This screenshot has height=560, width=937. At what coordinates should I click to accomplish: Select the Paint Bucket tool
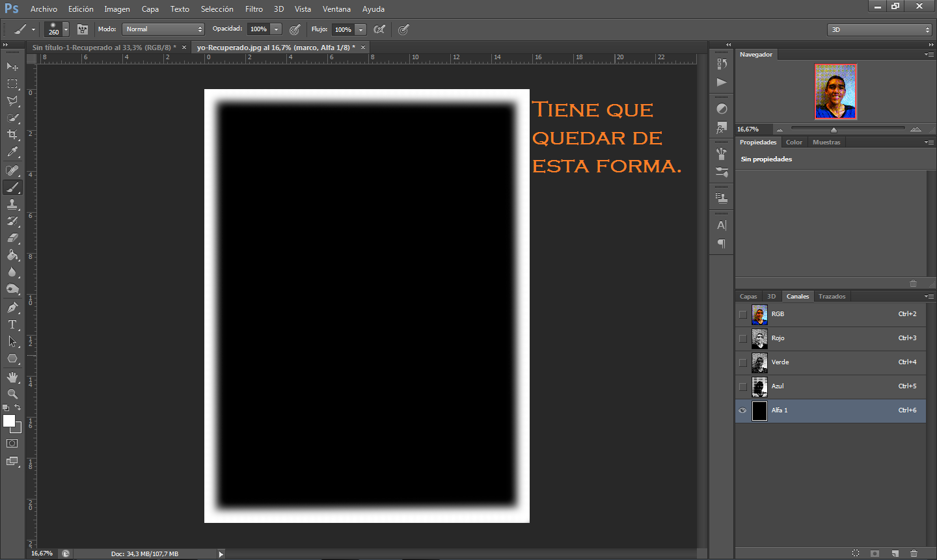[12, 255]
